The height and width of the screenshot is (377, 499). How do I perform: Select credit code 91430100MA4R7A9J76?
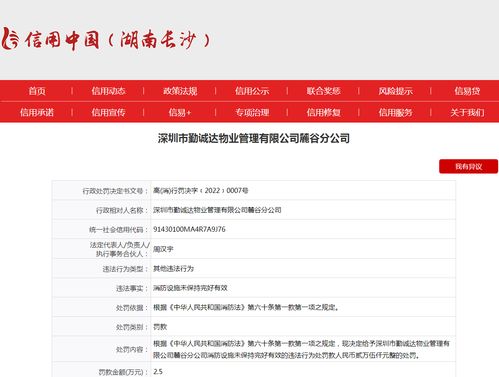[189, 229]
